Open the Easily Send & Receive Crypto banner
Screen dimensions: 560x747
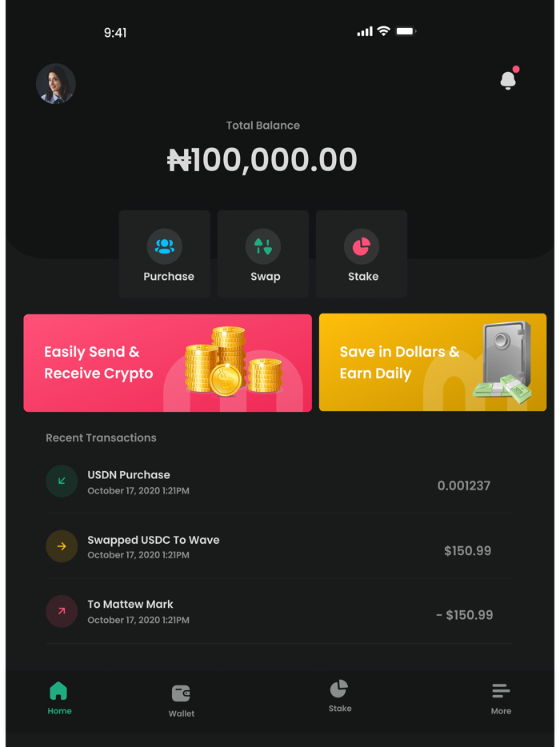pos(167,363)
